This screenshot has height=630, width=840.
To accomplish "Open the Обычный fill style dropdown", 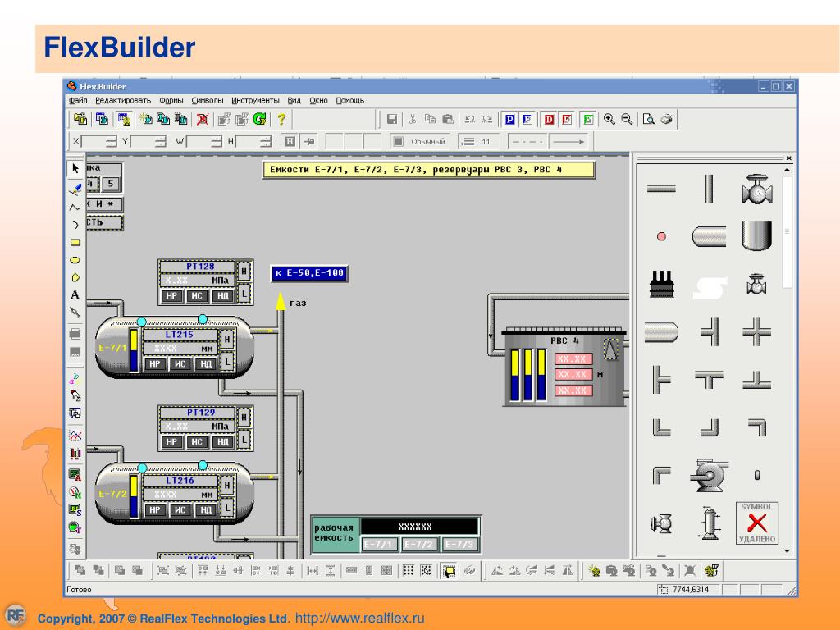I will click(x=421, y=141).
